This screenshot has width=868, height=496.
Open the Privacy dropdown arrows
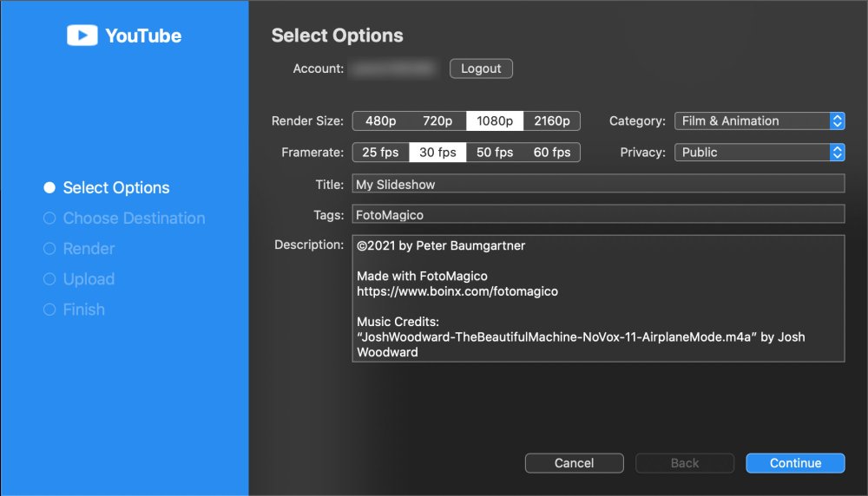tap(837, 153)
